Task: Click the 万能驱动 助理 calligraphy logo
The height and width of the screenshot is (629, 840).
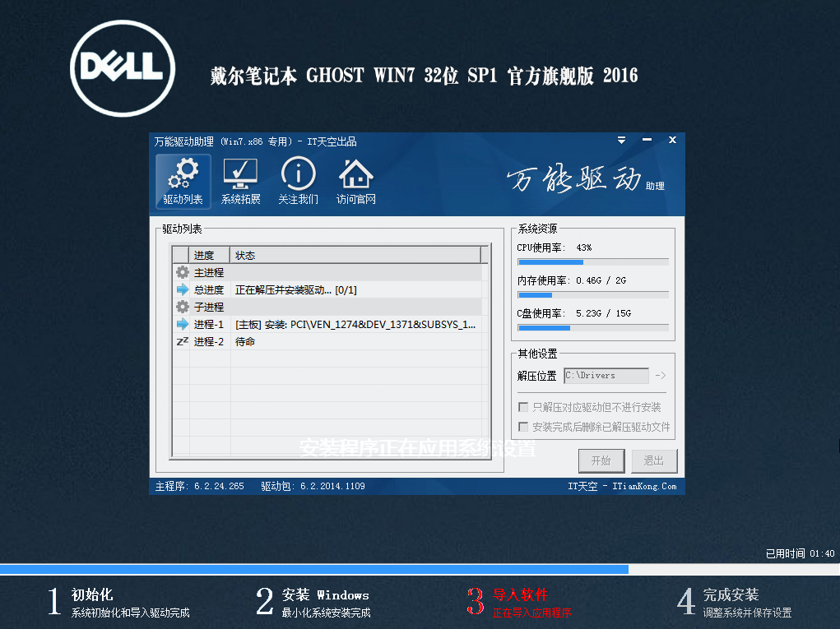Action: 586,178
